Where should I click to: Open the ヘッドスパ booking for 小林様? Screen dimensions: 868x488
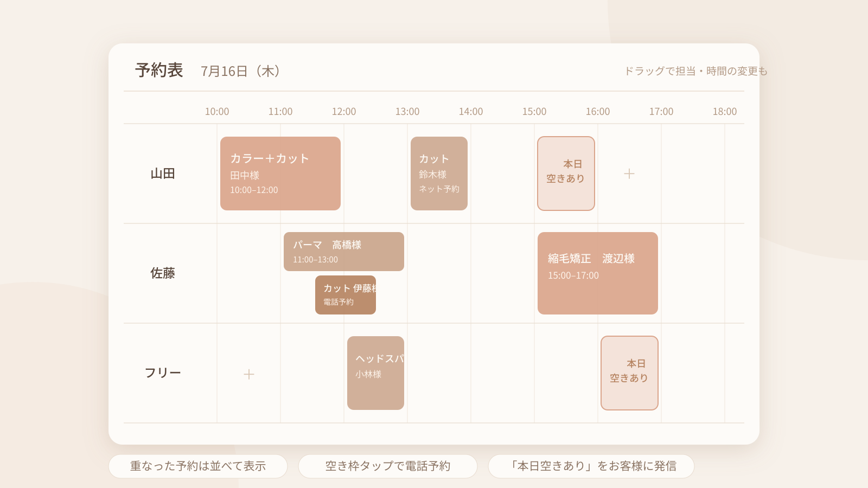[x=375, y=373]
